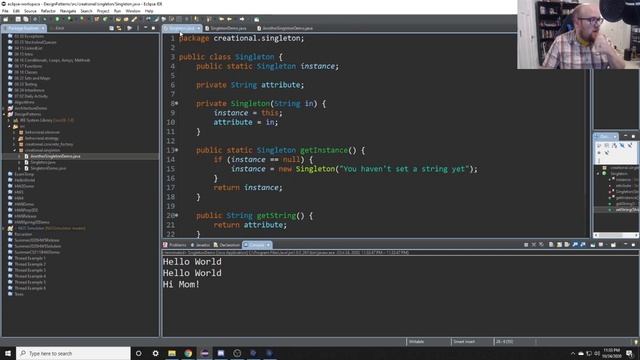Open the Javadoc tab
This screenshot has height=360, width=640.
200,245
